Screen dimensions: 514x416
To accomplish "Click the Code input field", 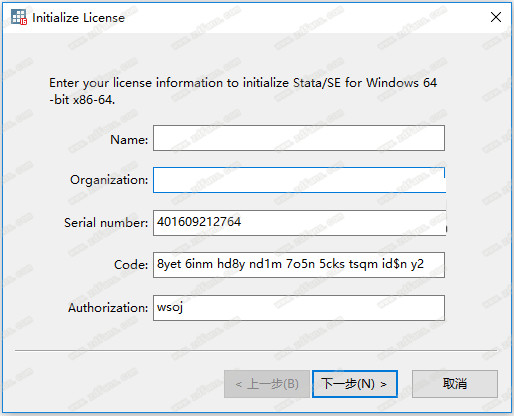I will click(x=299, y=265).
